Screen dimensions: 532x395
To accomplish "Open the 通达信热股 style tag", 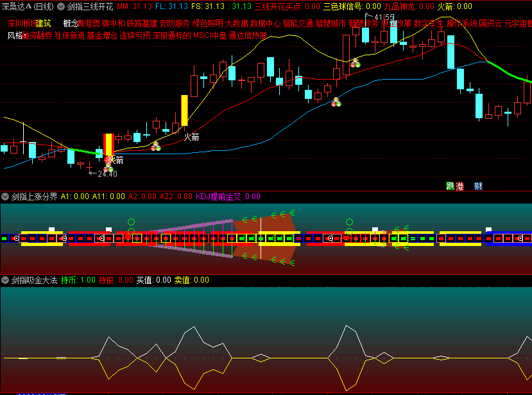I will click(248, 35).
